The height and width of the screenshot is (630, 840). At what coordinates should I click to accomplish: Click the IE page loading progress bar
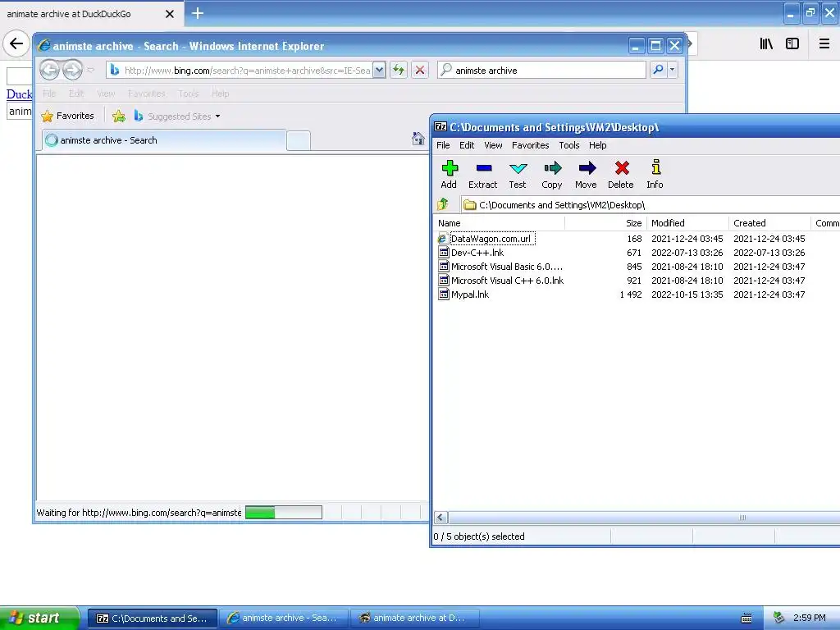tap(283, 513)
